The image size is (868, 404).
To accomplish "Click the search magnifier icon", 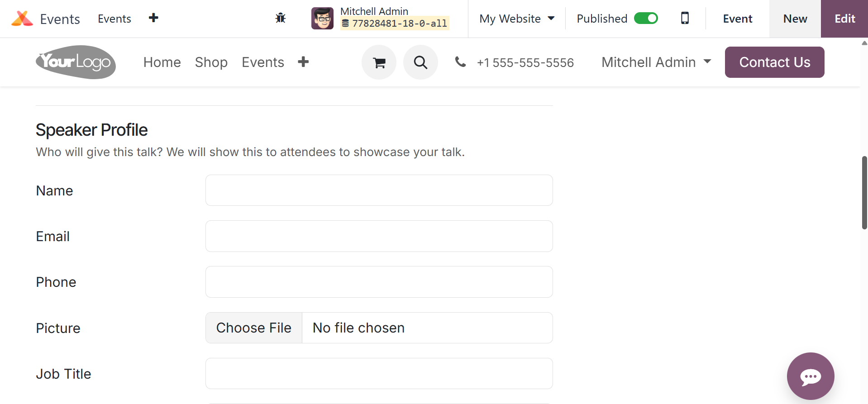I will (420, 62).
